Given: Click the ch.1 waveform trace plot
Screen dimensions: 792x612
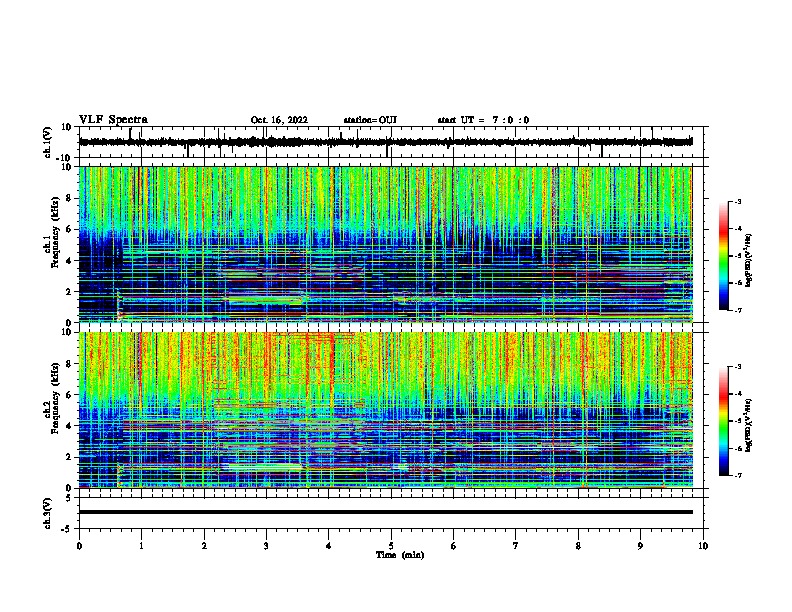Looking at the screenshot, I should click(x=385, y=142).
